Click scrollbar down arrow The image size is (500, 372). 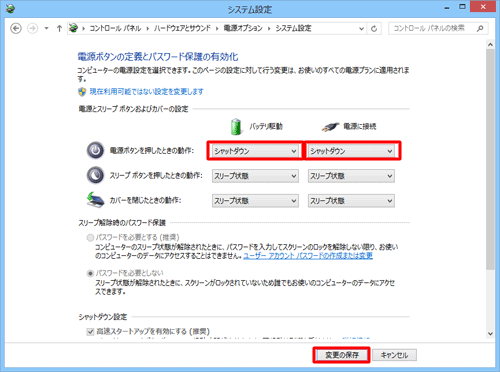coord(490,334)
